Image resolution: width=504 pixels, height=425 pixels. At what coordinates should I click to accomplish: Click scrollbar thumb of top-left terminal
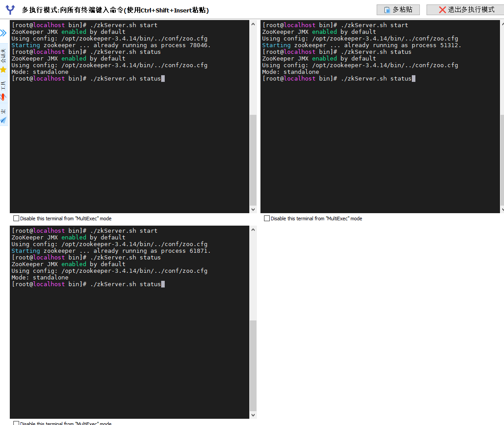pyautogui.click(x=253, y=160)
